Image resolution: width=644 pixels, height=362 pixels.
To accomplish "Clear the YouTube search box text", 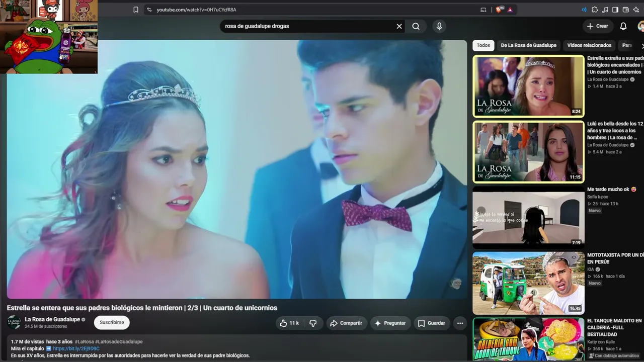I will pyautogui.click(x=399, y=26).
